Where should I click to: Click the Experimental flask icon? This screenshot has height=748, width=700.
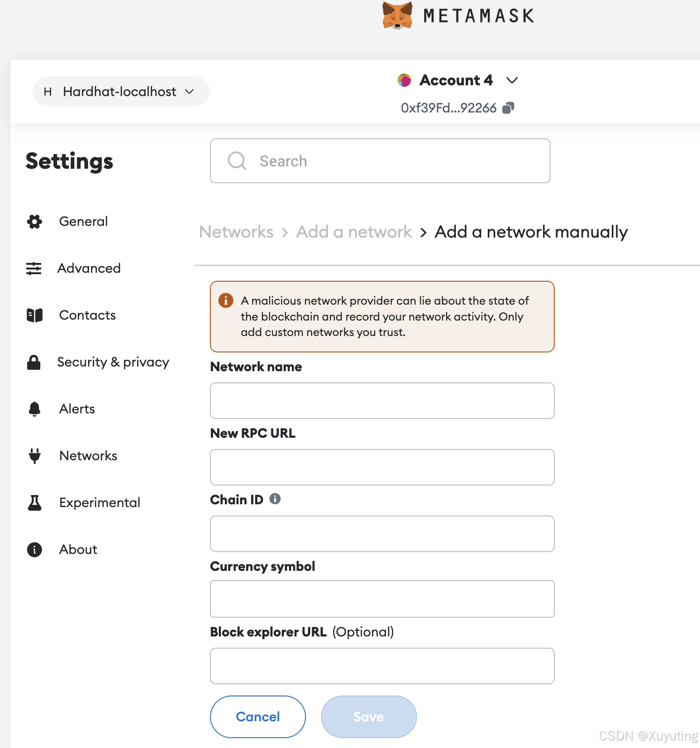click(x=35, y=502)
